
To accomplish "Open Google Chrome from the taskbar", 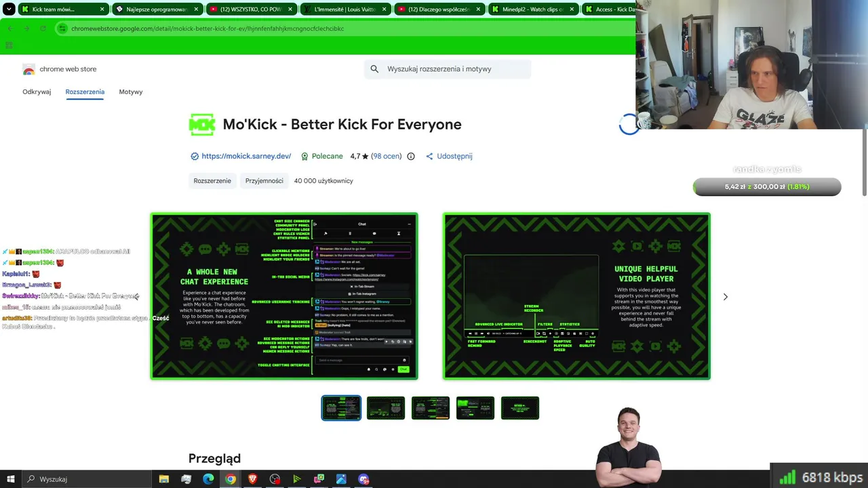I will [x=231, y=479].
